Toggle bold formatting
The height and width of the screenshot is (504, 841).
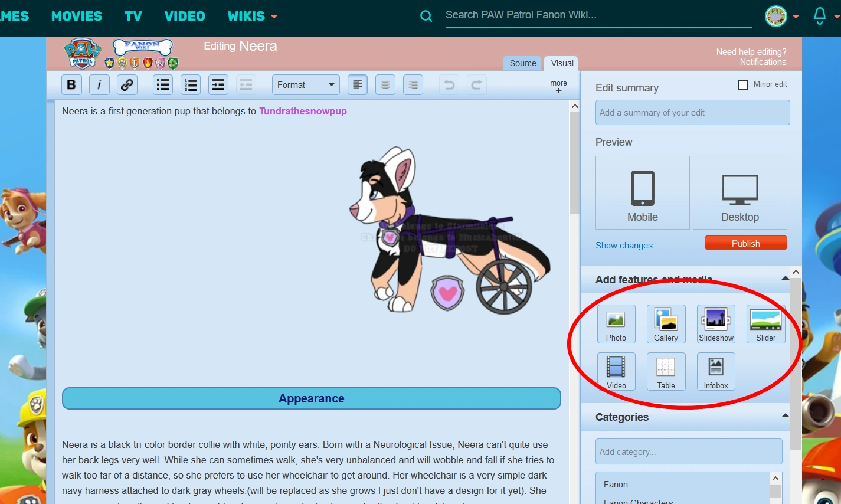(71, 85)
